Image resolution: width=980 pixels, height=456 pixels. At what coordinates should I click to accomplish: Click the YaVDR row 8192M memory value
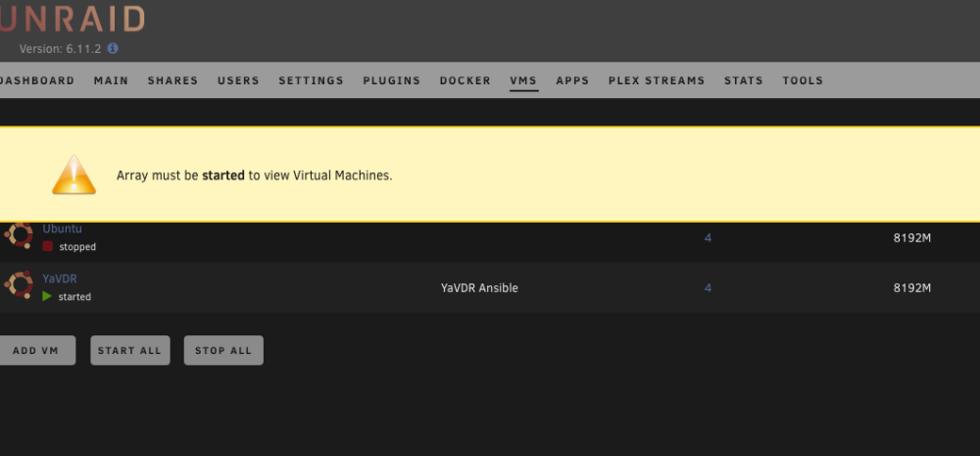tap(911, 287)
